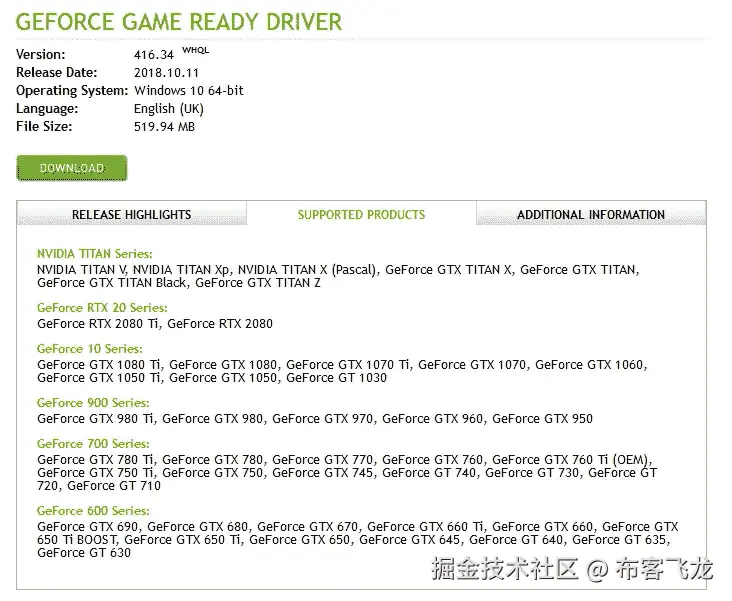
Task: Click the GeForce 600 Series: heading
Action: click(93, 511)
